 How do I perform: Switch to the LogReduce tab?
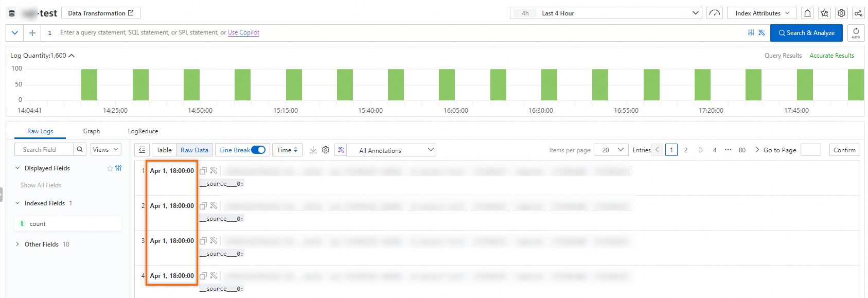(143, 131)
